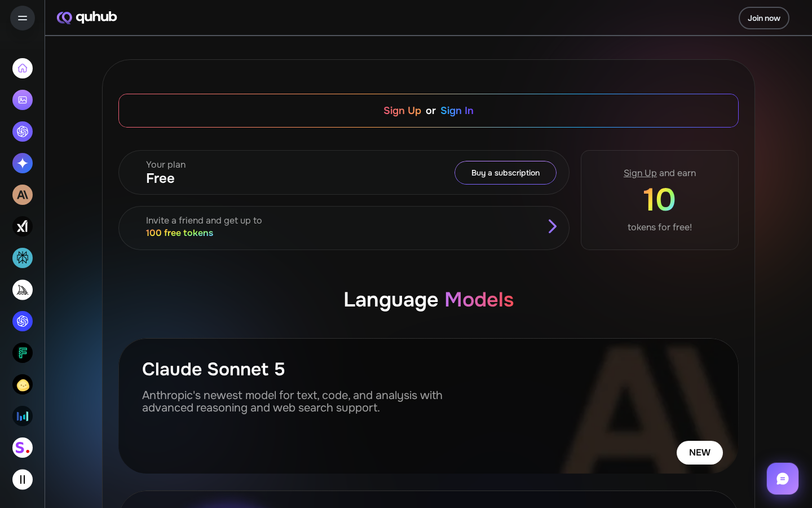This screenshot has width=812, height=508.
Task: Go to Home via sidebar house icon
Action: click(23, 68)
